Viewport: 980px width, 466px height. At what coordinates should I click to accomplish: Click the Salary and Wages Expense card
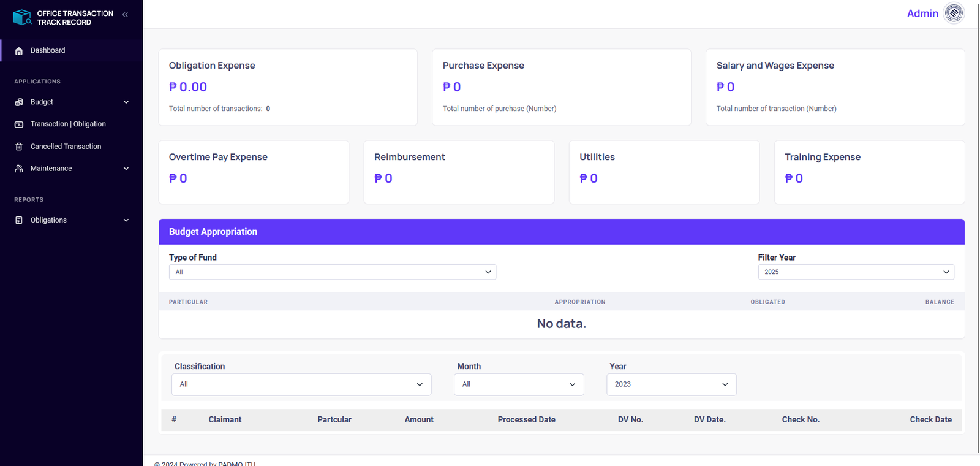pos(835,87)
